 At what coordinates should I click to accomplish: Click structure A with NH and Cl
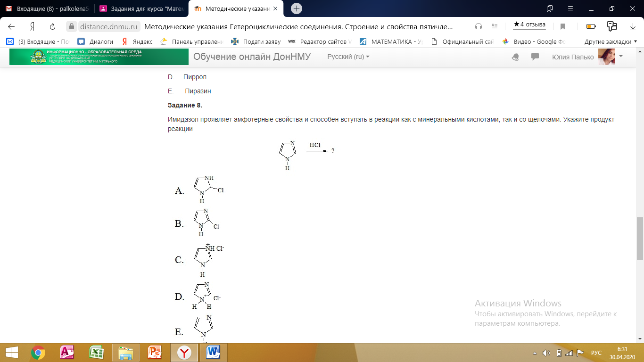click(x=208, y=189)
